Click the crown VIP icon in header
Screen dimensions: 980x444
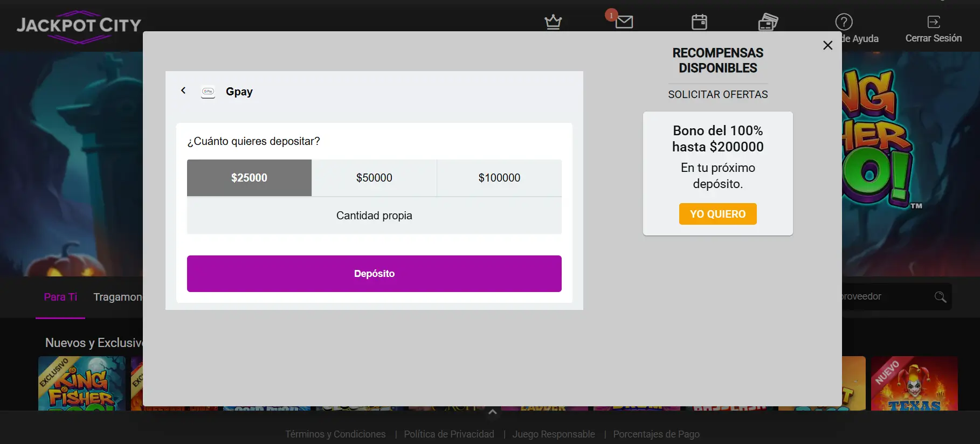pyautogui.click(x=553, y=22)
